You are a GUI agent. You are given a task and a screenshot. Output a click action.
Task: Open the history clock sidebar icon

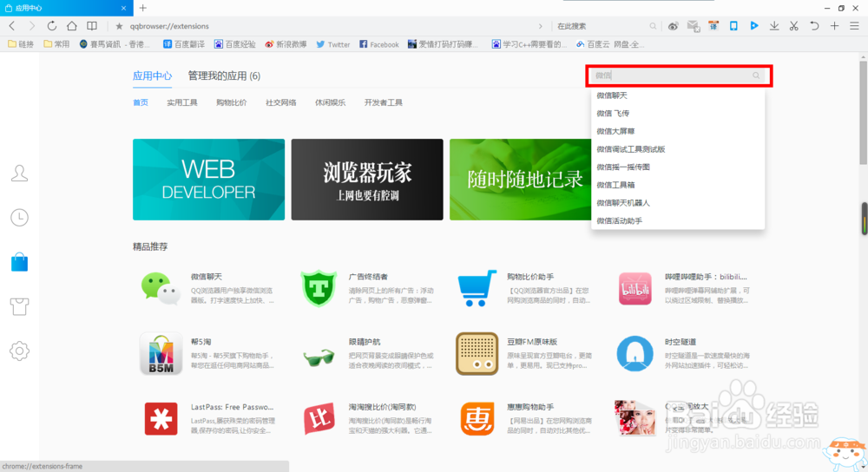tap(19, 218)
